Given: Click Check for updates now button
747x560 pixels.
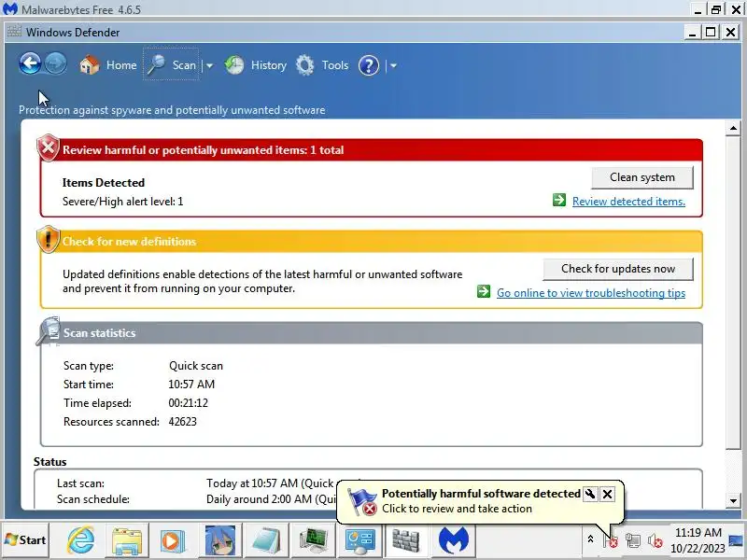Looking at the screenshot, I should pyautogui.click(x=618, y=269).
